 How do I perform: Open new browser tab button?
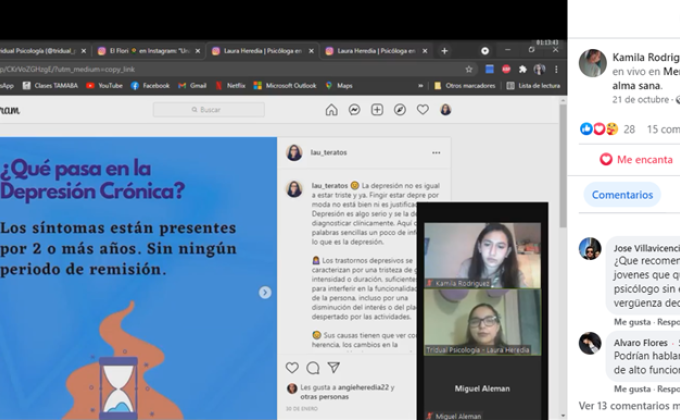coord(443,50)
